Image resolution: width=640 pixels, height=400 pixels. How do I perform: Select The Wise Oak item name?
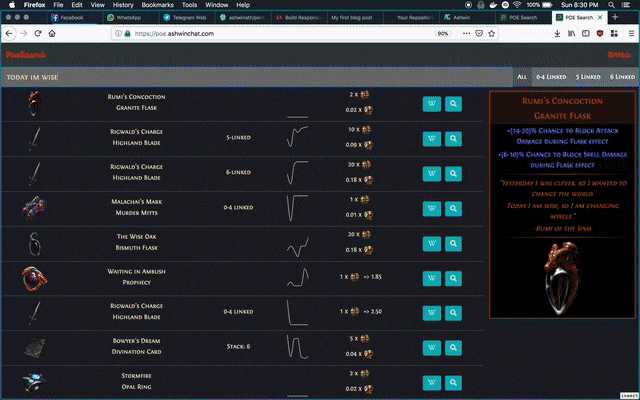click(x=136, y=236)
